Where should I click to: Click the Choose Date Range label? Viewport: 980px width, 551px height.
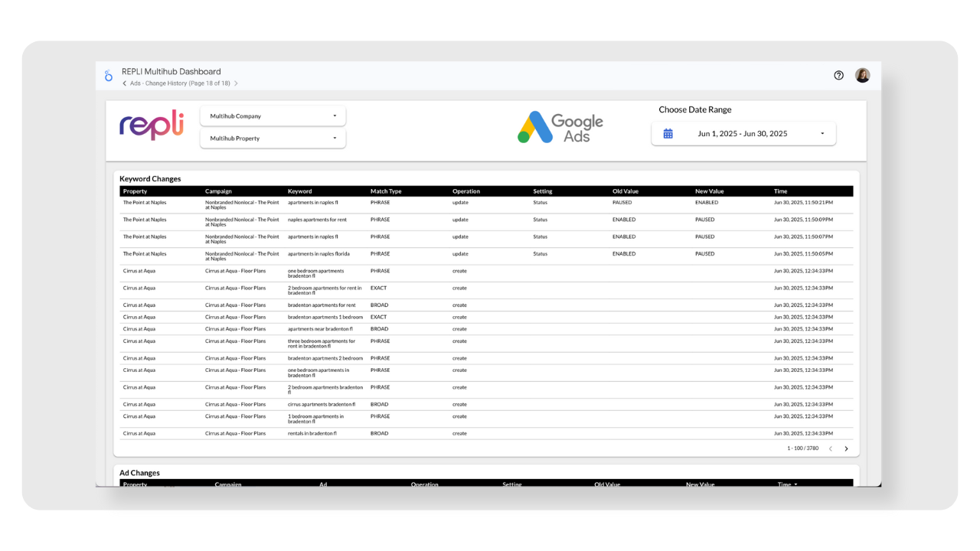695,109
